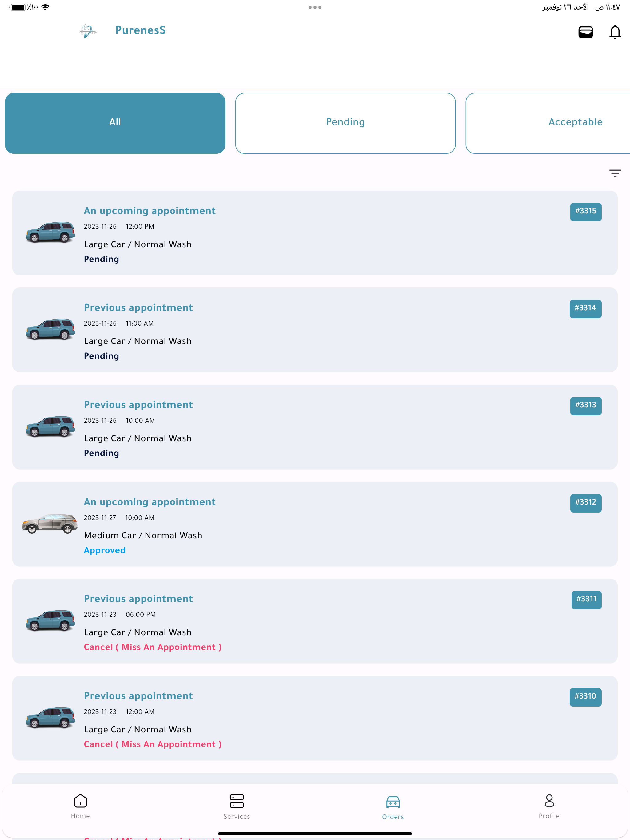Switch to the Pending filter tab
Screen dimensions: 630x840
click(345, 123)
